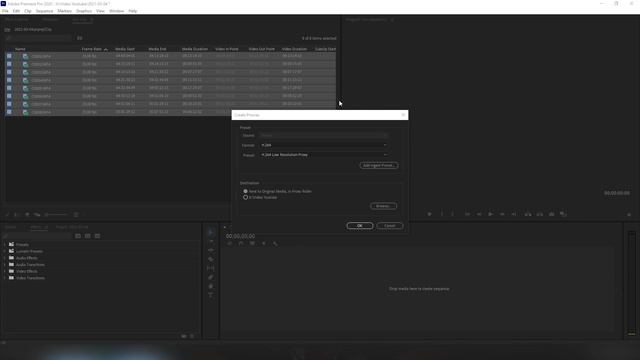Expand the Audio Transitions folder
This screenshot has width=640, height=360.
(x=4, y=264)
